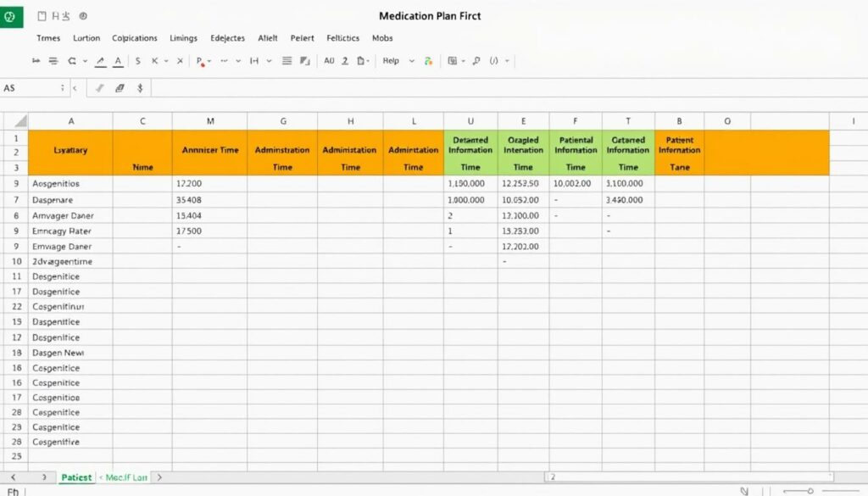Select the Annnicer Time header cell
868x496 pixels.
point(210,153)
